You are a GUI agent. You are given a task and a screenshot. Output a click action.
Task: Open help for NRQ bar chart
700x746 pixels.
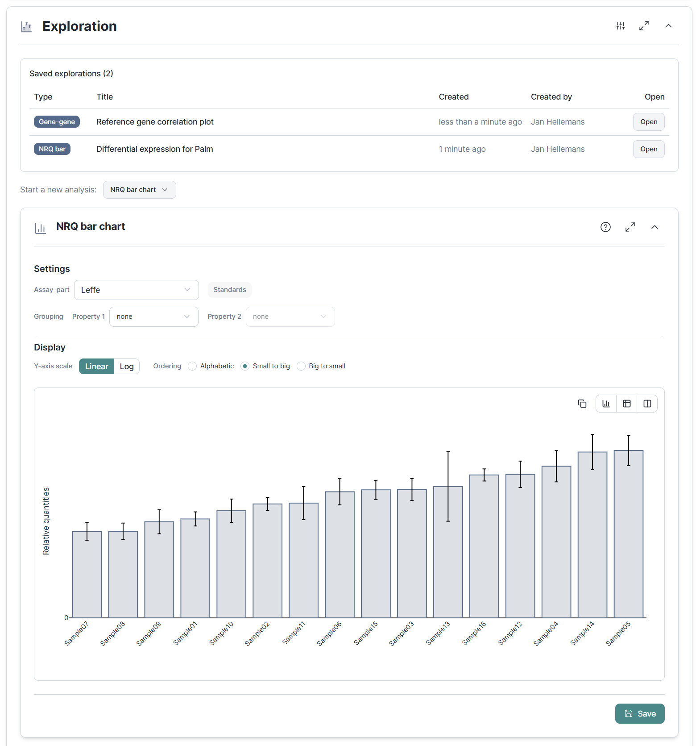pyautogui.click(x=605, y=227)
